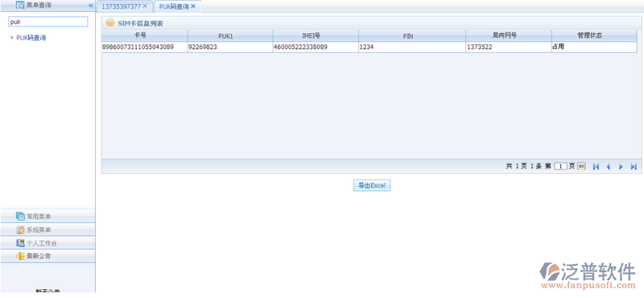Screen dimensions: 644x298
Task: Close the 13735397377 tab
Action: [x=145, y=6]
